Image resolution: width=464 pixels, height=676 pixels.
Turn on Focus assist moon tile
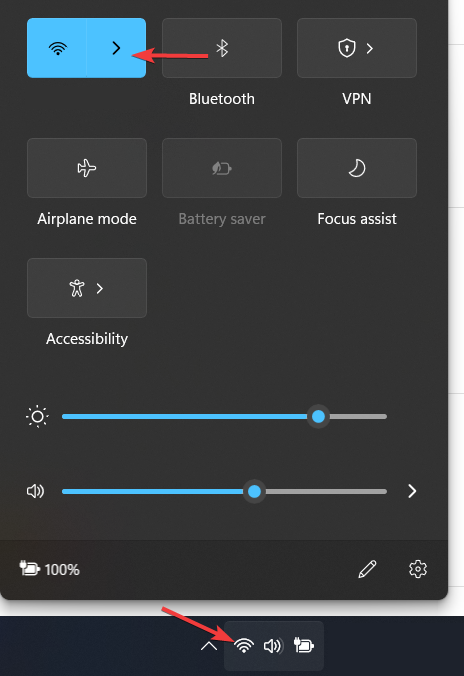pyautogui.click(x=357, y=168)
